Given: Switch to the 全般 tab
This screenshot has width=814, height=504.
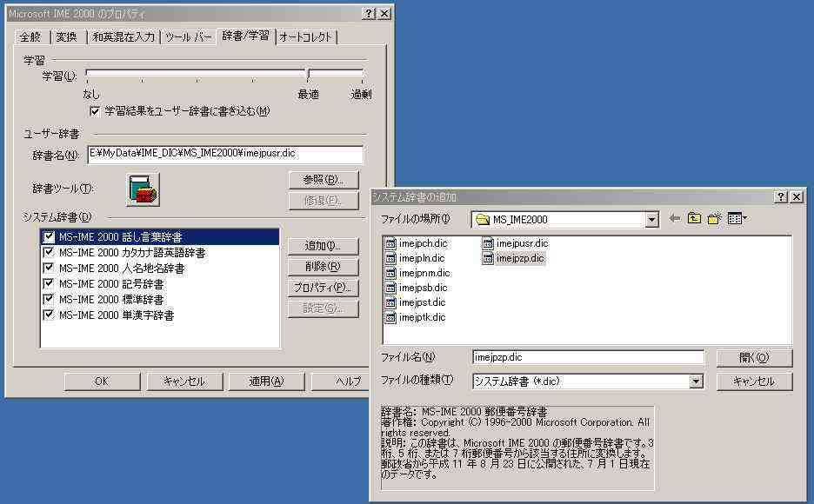Looking at the screenshot, I should click(30, 37).
